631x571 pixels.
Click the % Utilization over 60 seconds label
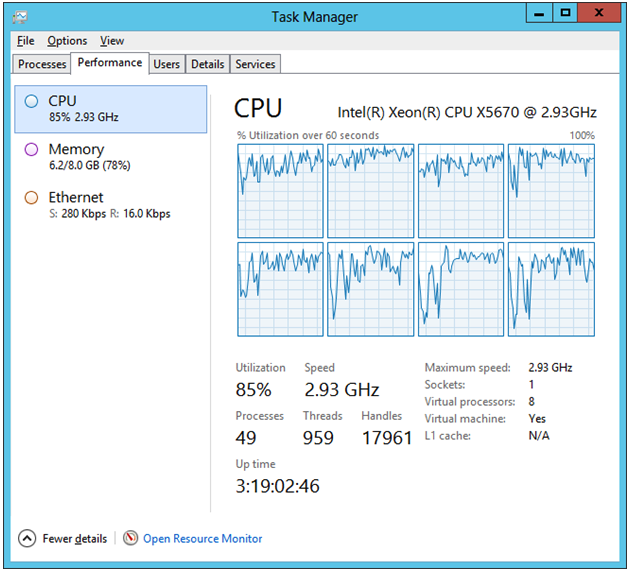308,135
